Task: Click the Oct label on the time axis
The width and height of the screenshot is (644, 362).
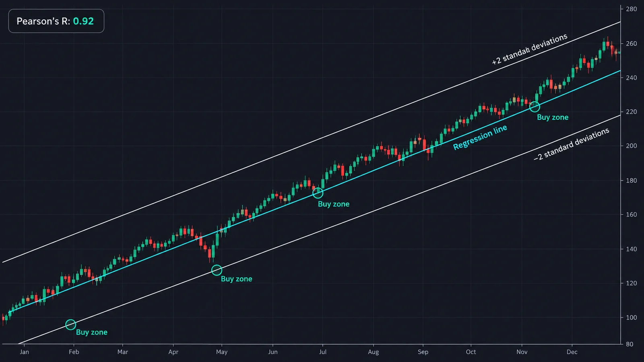Action: pyautogui.click(x=471, y=352)
